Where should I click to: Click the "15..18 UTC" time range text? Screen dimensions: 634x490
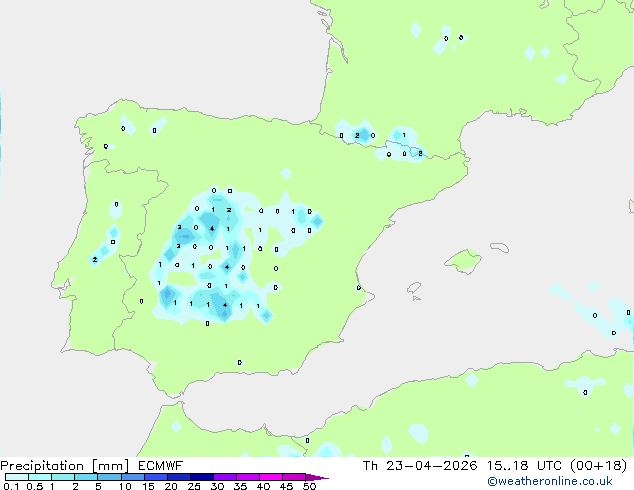525,466
